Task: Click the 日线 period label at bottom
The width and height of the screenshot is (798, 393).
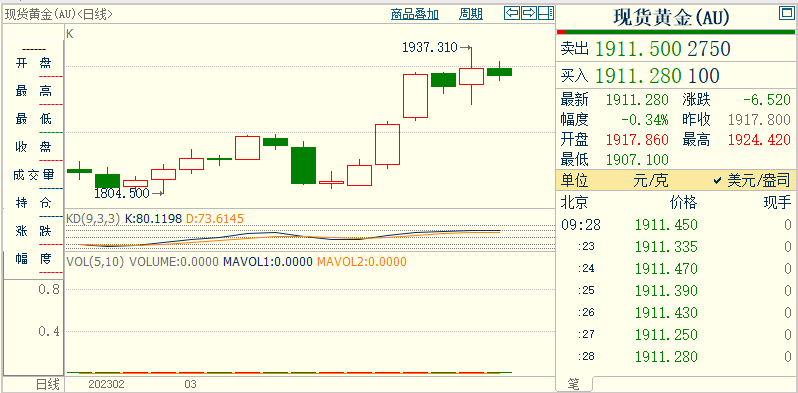Action: click(x=47, y=384)
